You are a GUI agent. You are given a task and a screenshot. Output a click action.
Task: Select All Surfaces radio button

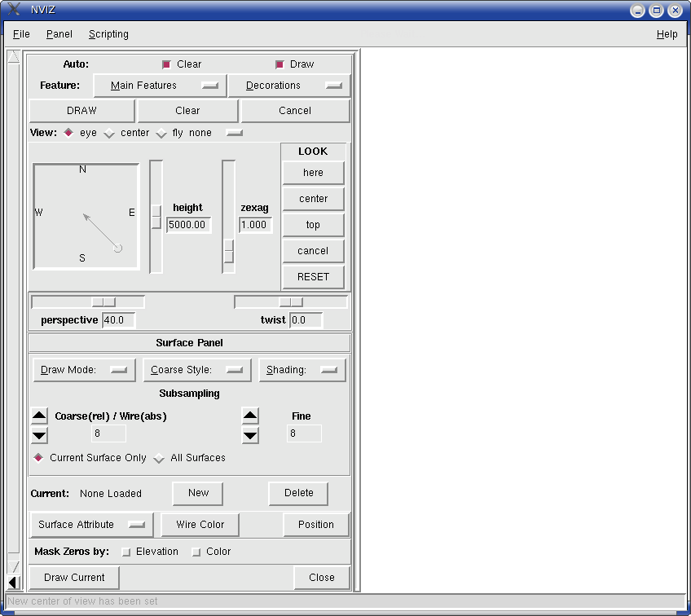click(x=159, y=458)
